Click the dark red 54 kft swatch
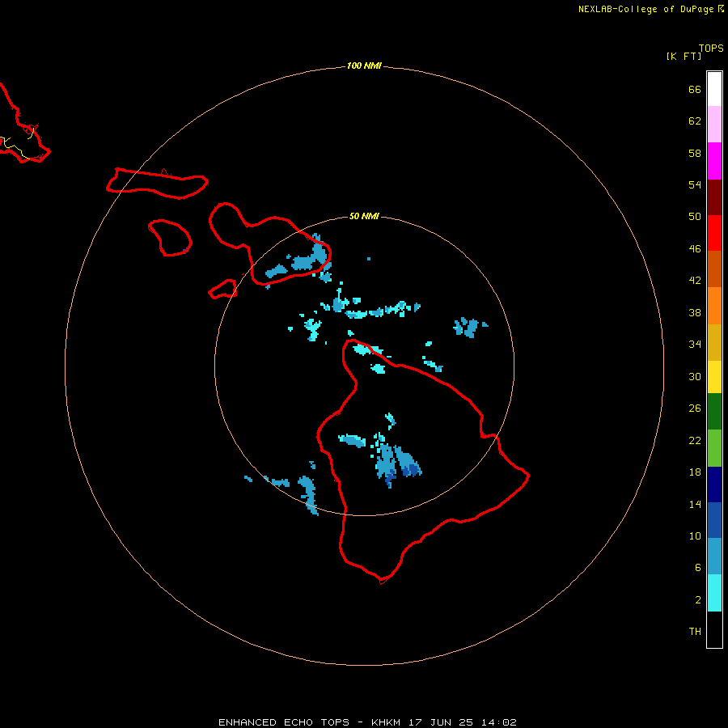The width and height of the screenshot is (728, 728). click(x=714, y=197)
